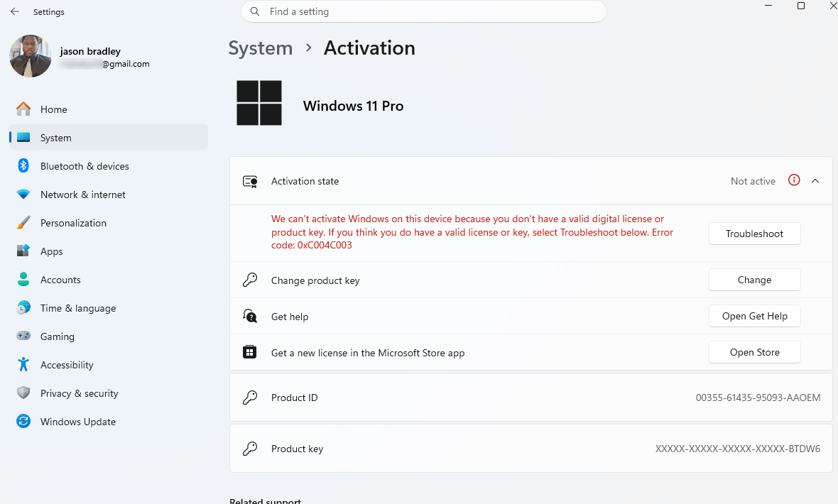Click the error code 0xC004C003 message
Image resolution: width=838 pixels, height=504 pixels.
472,232
